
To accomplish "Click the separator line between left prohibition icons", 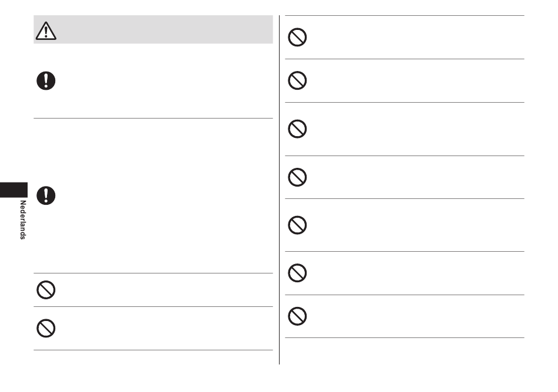I will coord(153,306).
